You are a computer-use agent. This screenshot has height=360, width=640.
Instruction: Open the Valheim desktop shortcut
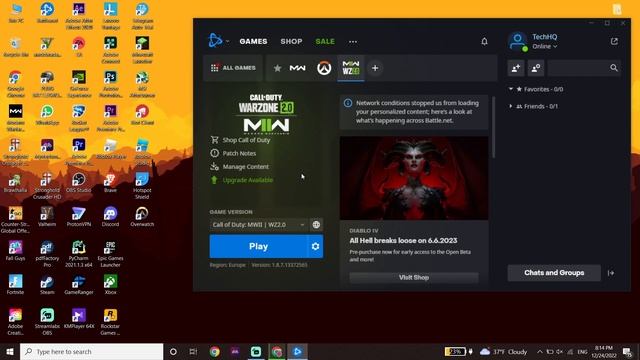[47, 217]
